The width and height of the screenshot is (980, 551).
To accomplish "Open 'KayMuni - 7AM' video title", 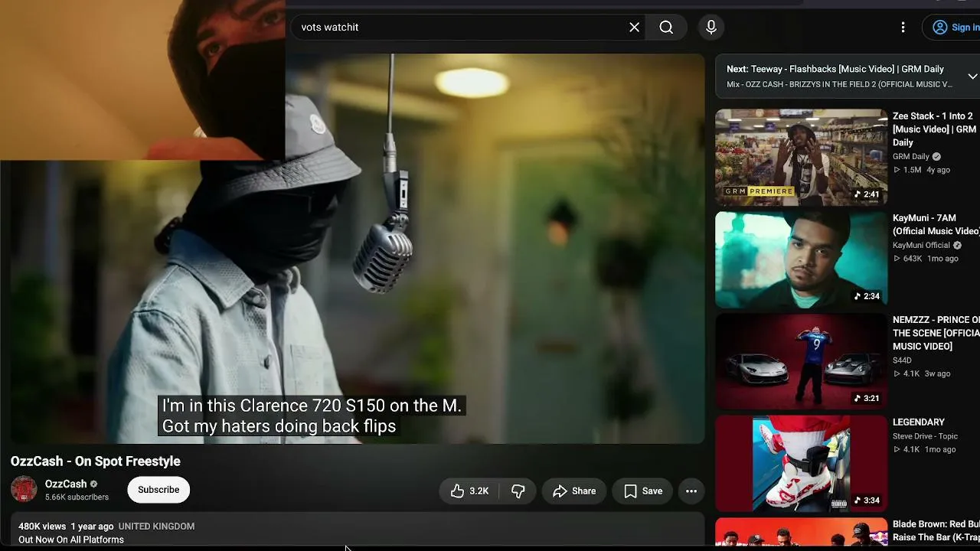I will coord(936,224).
